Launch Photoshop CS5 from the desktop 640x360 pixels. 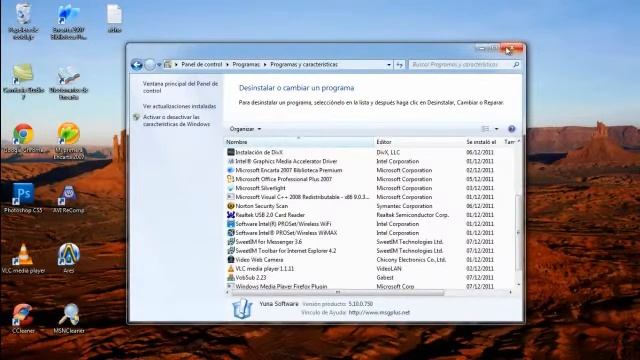[23, 198]
